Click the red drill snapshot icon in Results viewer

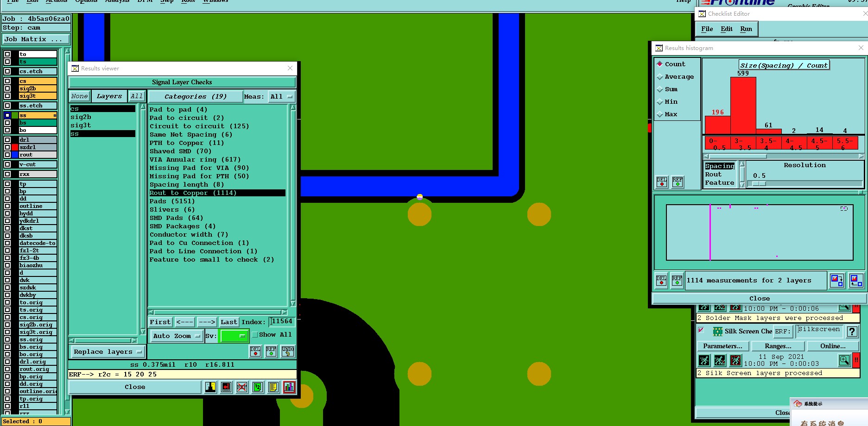(226, 387)
